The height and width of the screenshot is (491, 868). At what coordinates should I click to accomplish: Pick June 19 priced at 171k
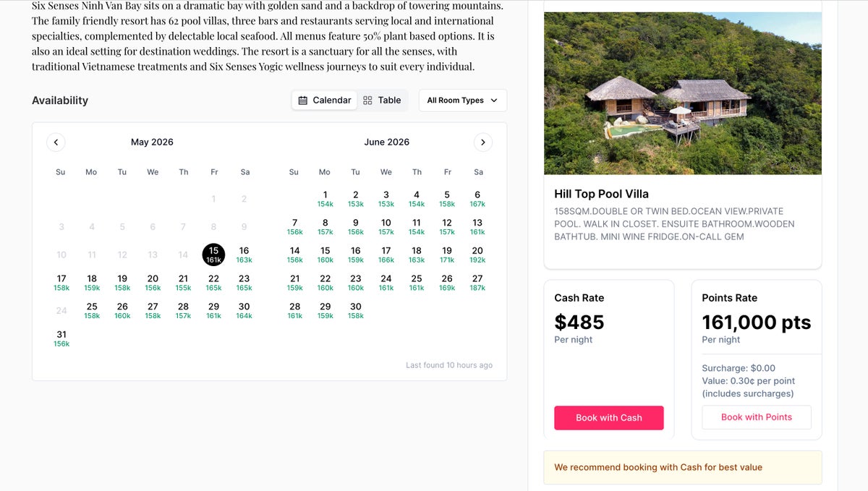pos(447,255)
